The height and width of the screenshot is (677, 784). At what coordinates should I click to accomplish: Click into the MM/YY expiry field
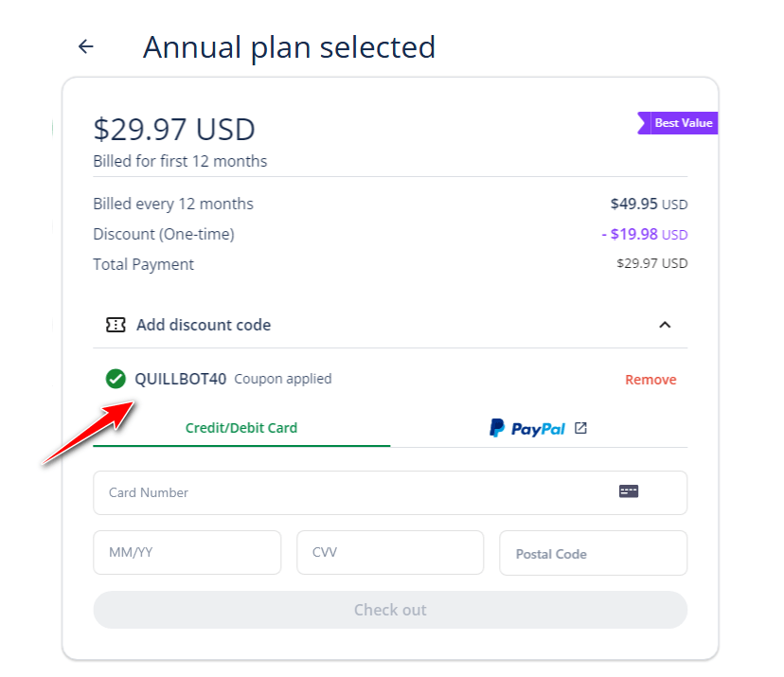pyautogui.click(x=187, y=553)
